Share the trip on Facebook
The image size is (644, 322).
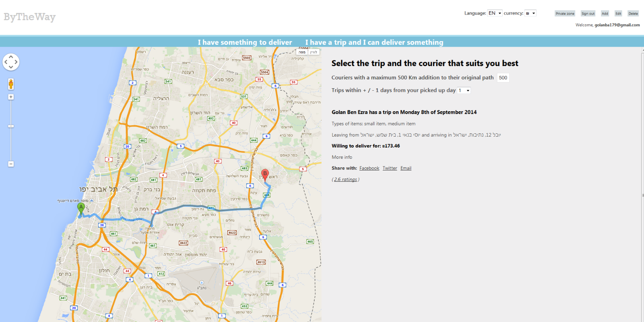click(369, 168)
